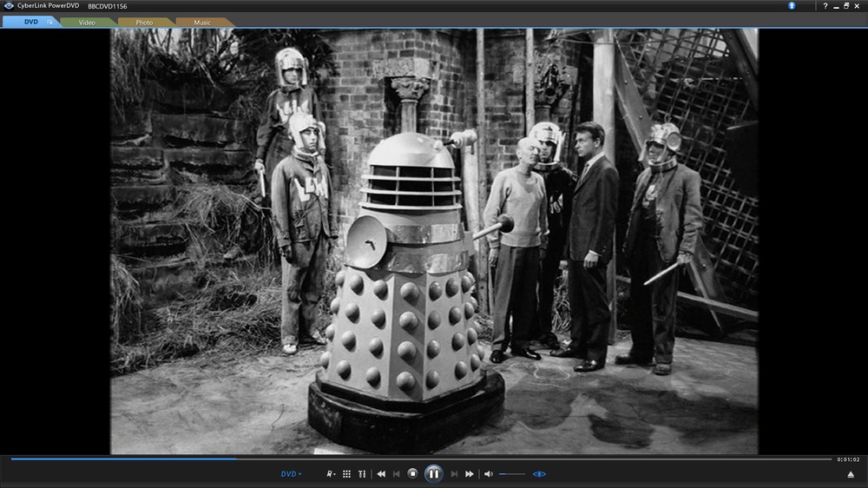Expand the R menu dropdown in controls
This screenshot has width=868, height=488.
pyautogui.click(x=331, y=474)
